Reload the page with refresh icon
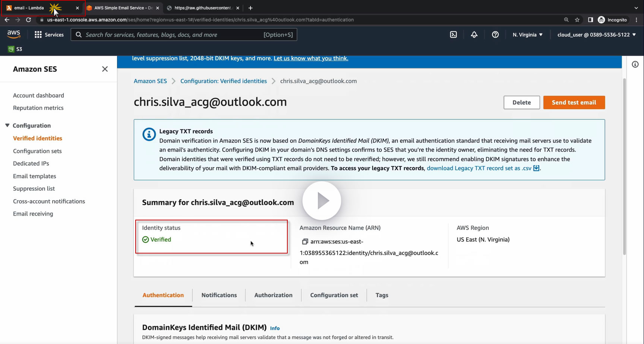Image resolution: width=644 pixels, height=344 pixels. pos(28,20)
